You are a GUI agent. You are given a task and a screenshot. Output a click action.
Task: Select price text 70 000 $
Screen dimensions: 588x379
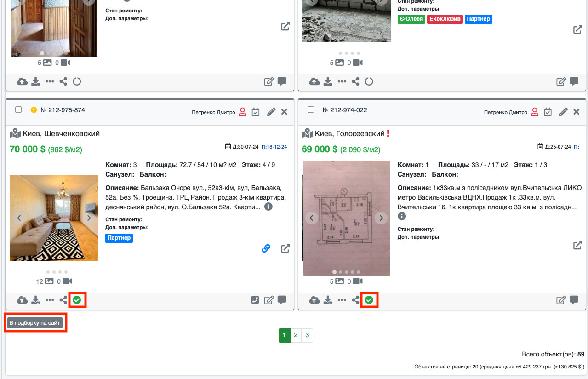coord(28,149)
